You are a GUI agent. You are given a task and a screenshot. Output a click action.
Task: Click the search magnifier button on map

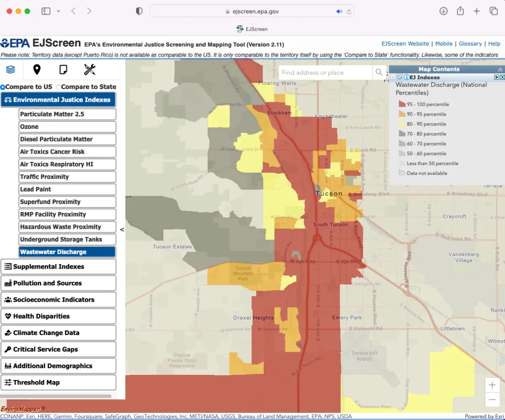click(x=379, y=73)
